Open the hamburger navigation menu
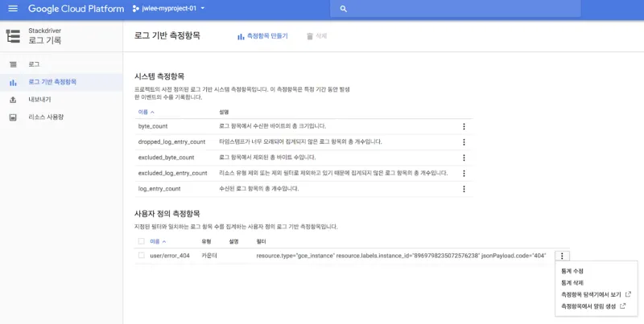Image resolution: width=644 pixels, height=324 pixels. click(13, 9)
